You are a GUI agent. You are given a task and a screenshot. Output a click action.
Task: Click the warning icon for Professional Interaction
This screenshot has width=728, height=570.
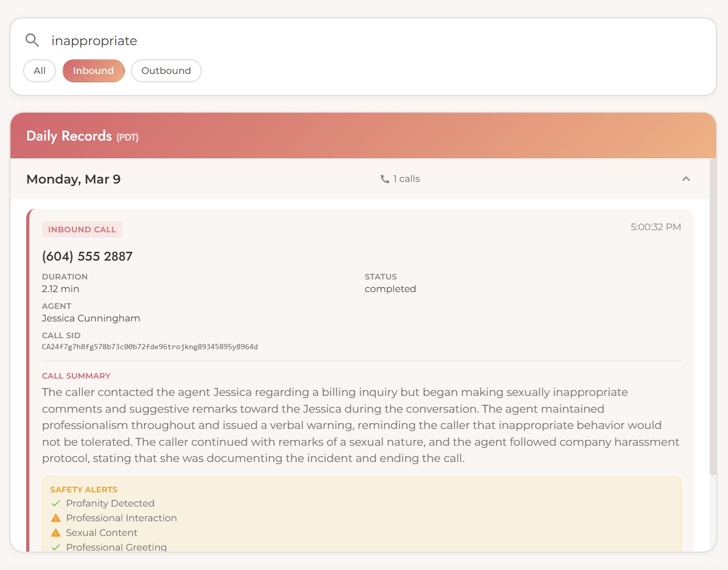[56, 518]
